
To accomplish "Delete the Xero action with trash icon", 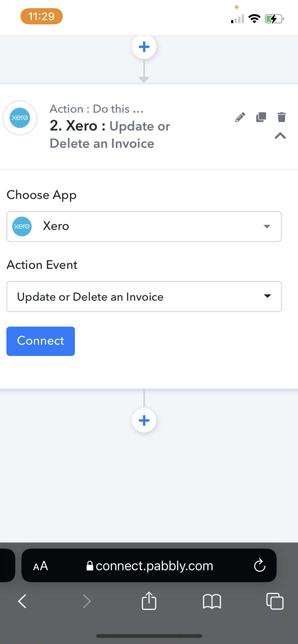I will click(x=281, y=117).
